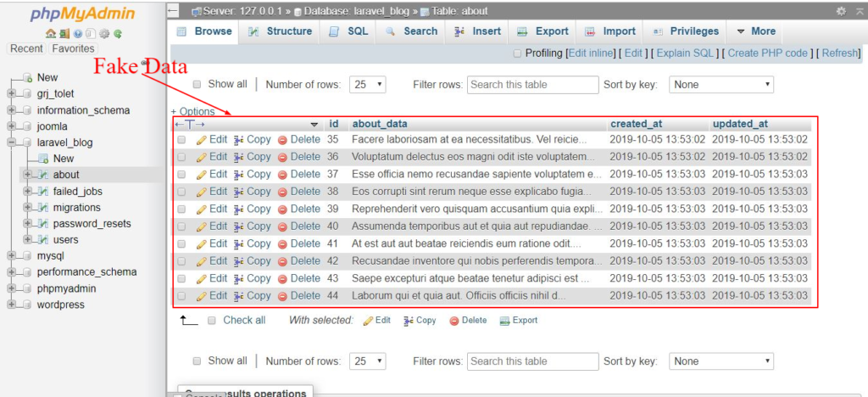
Task: Open the top Number of rows dropdown
Action: tap(368, 85)
